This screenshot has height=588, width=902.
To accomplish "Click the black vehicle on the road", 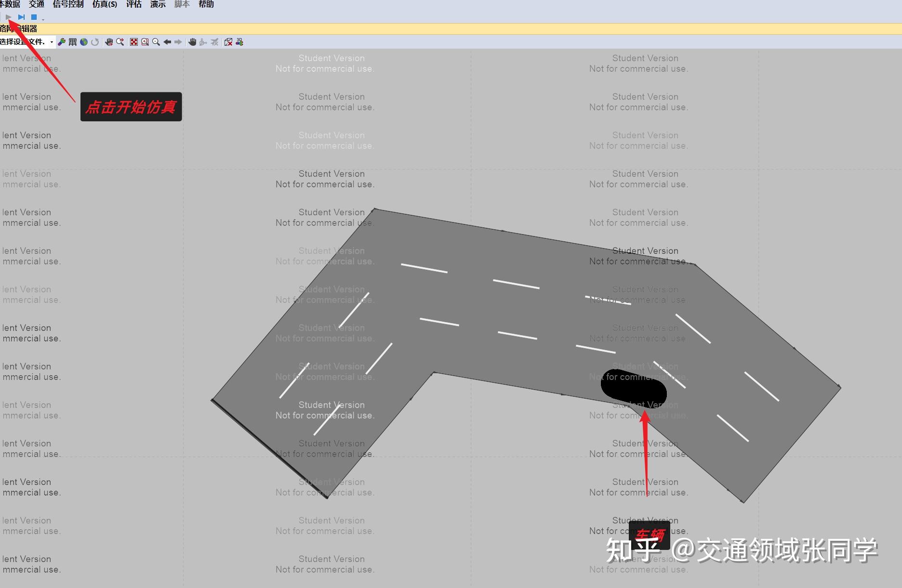I will (634, 389).
